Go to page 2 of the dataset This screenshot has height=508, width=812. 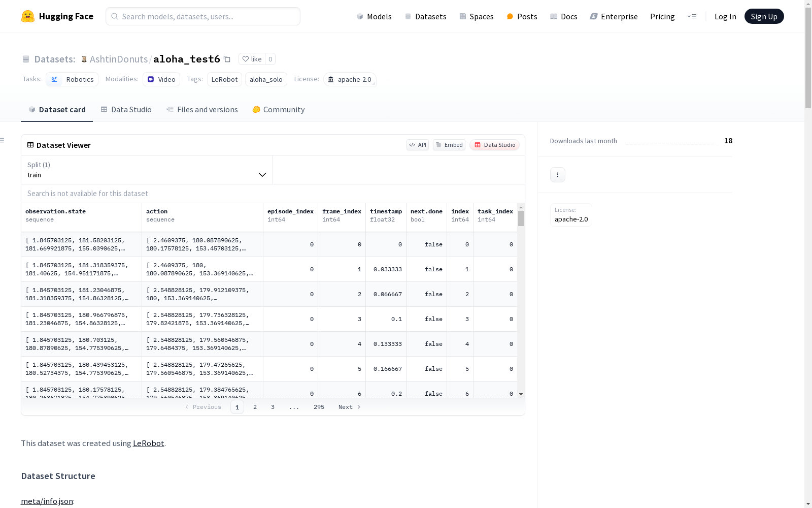(x=255, y=407)
